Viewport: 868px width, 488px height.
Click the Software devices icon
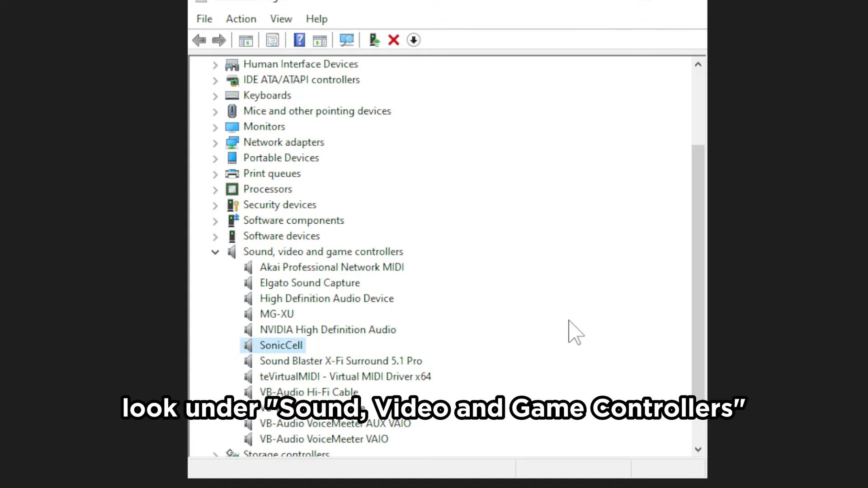pos(232,236)
